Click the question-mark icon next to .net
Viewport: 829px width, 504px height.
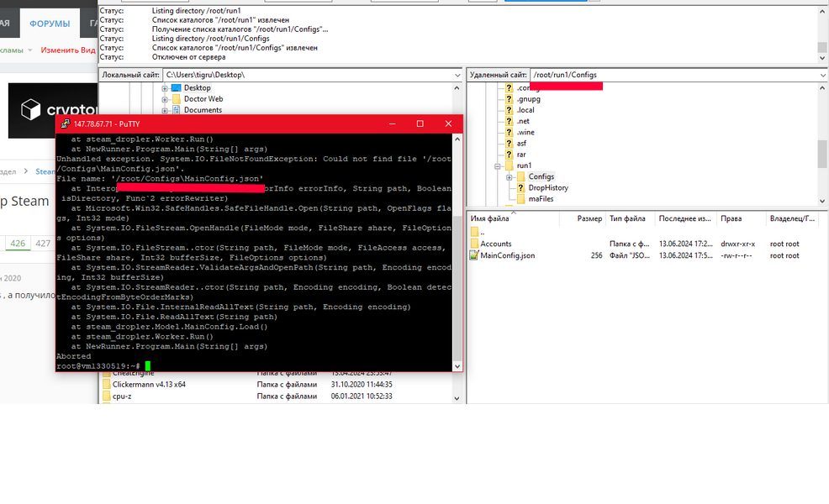509,121
